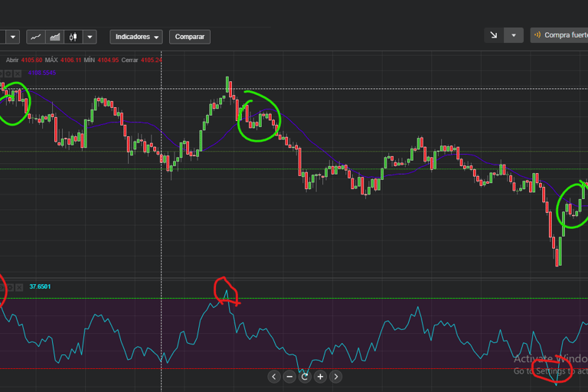
Task: Click the moving average value 4108.5545
Action: tap(42, 73)
